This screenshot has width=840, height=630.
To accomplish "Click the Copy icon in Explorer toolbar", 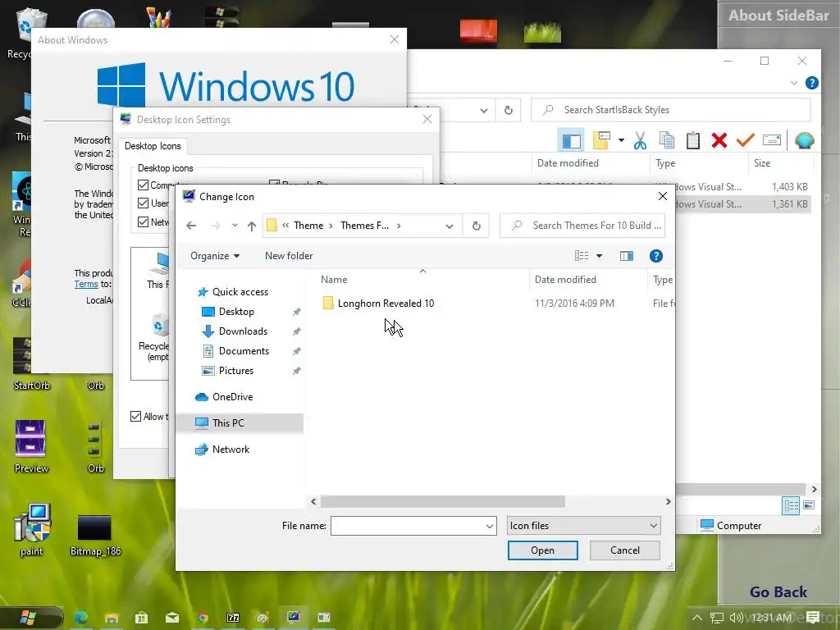I will pyautogui.click(x=666, y=140).
